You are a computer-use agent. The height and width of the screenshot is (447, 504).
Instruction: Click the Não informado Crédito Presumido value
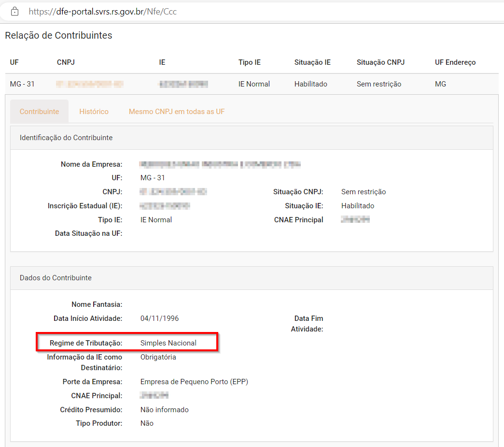[165, 410]
